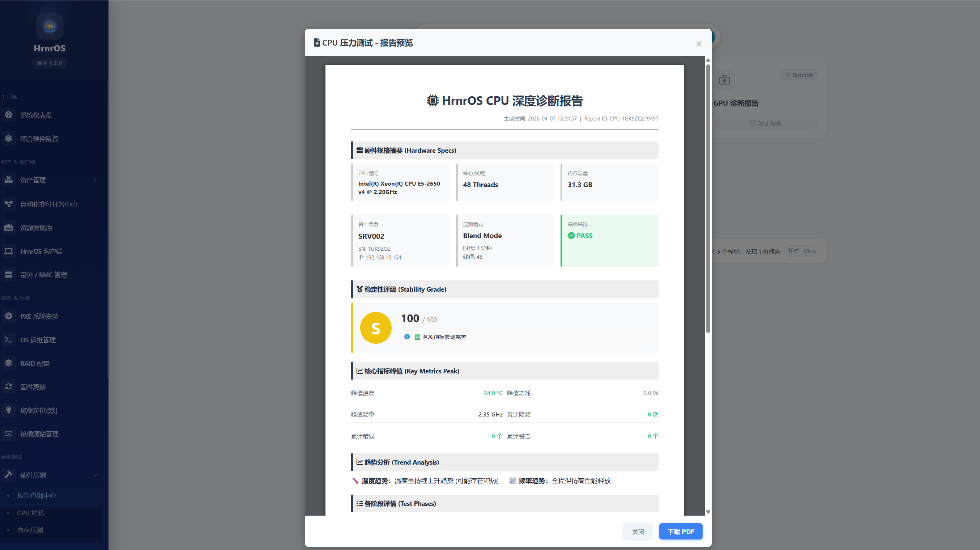
Task: Collapse the 硬件压测 section chevron
Action: click(95, 475)
